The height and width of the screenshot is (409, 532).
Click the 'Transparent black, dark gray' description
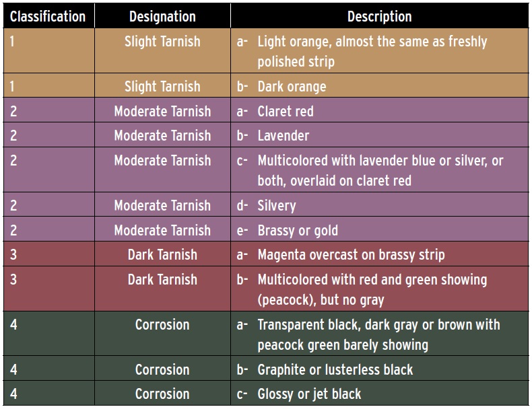[x=379, y=334]
